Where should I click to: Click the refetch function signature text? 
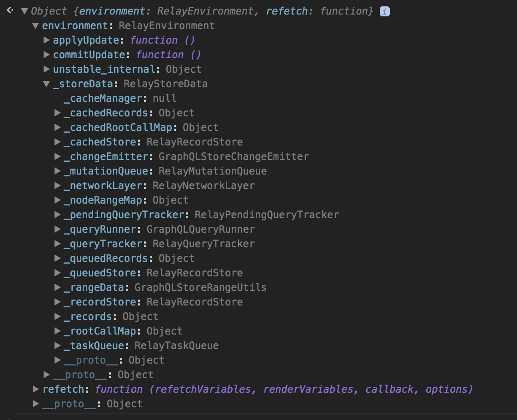tap(284, 389)
